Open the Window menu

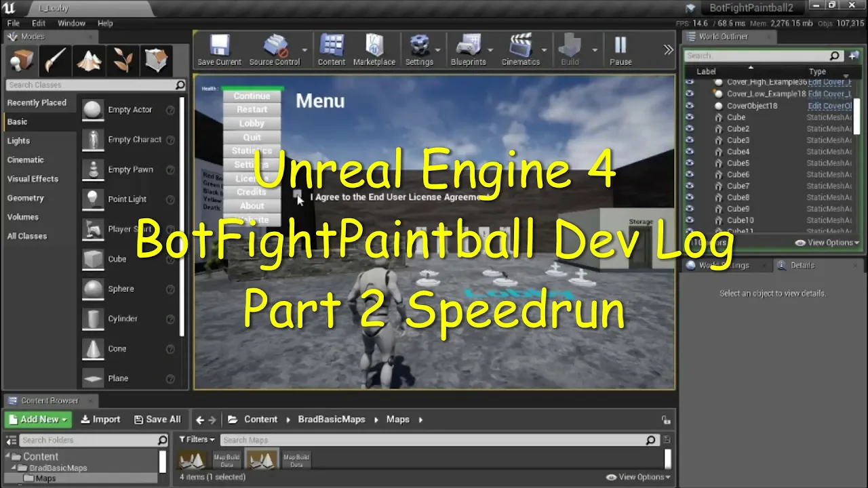pos(71,23)
